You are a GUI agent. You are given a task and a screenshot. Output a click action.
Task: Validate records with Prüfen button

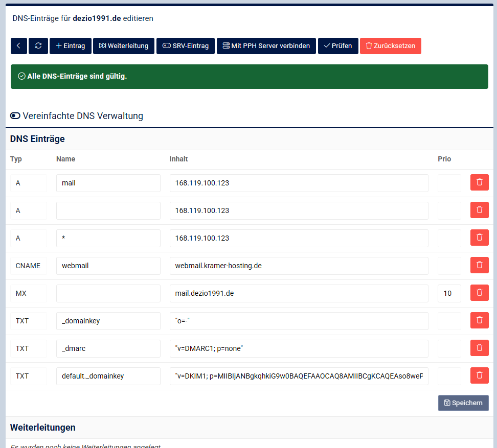click(x=338, y=46)
